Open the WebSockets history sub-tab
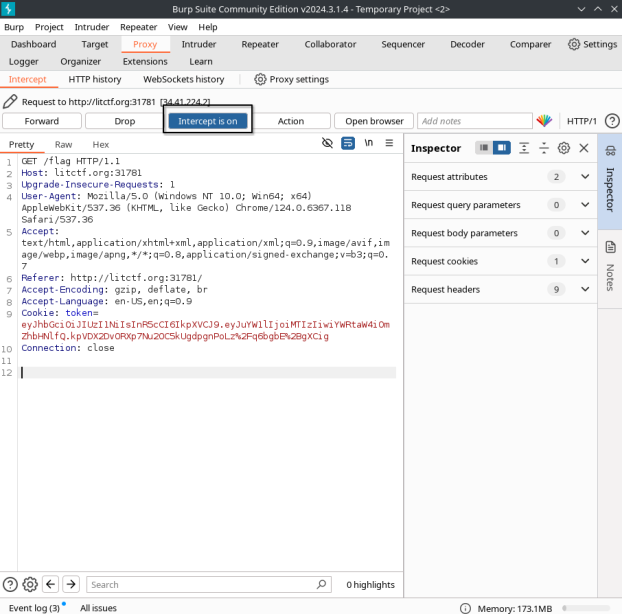The width and height of the screenshot is (622, 614). click(x=184, y=79)
